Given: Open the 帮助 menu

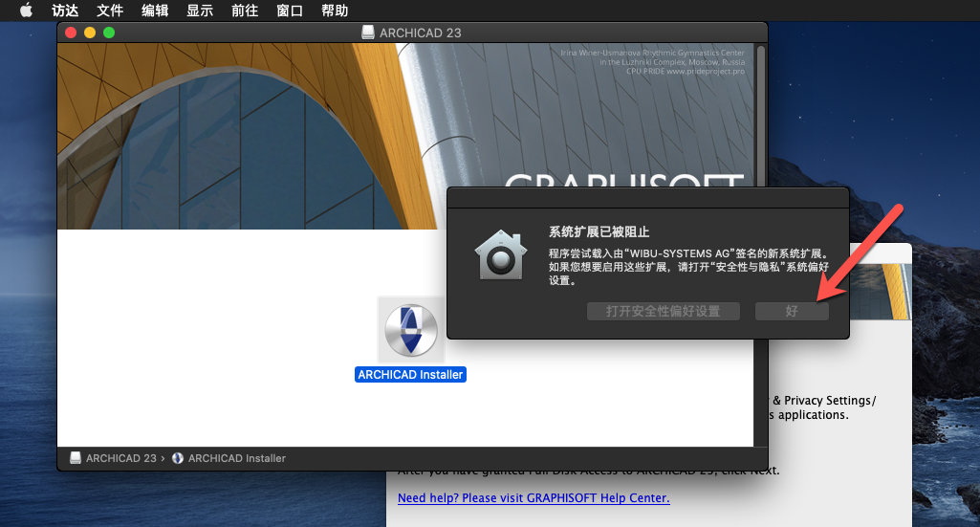Looking at the screenshot, I should 335,11.
